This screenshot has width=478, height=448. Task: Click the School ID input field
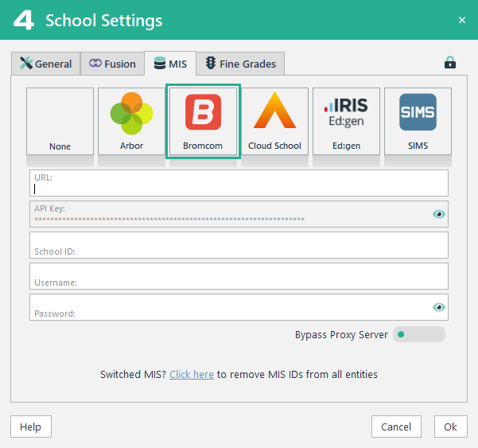pos(239,245)
